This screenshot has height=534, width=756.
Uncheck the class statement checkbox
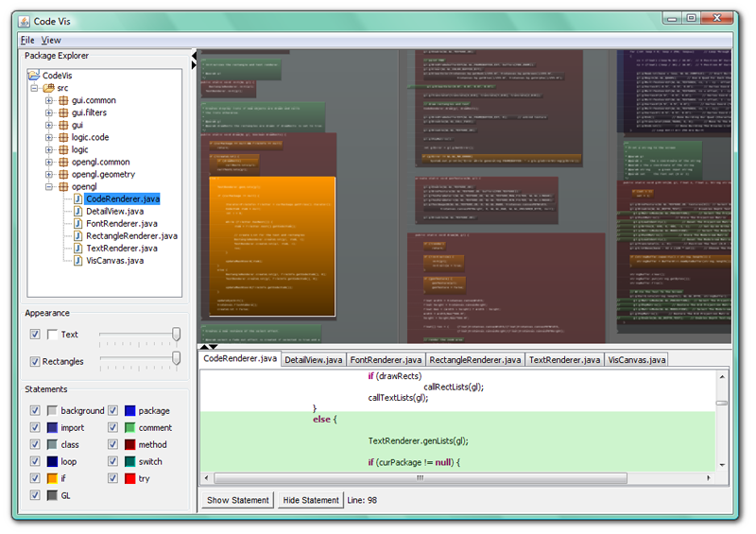click(35, 444)
